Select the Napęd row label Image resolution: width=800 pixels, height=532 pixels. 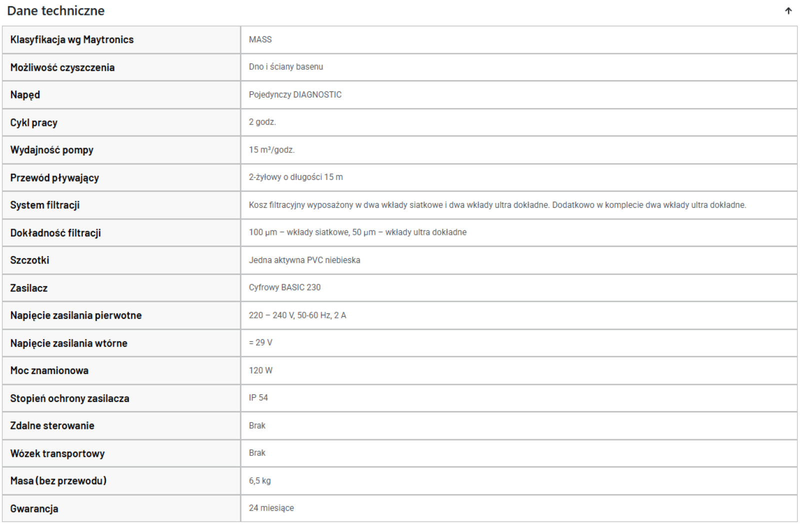tap(25, 95)
